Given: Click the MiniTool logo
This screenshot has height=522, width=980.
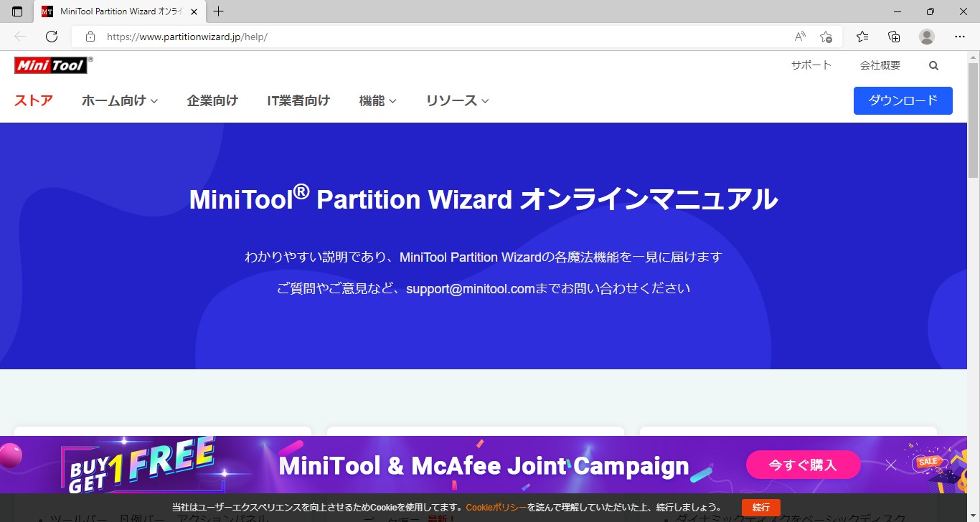Looking at the screenshot, I should 52,65.
